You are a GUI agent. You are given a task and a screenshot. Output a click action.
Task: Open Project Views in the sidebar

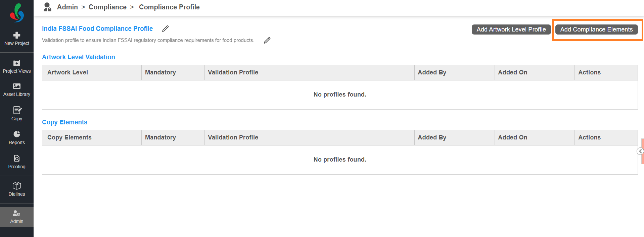pyautogui.click(x=17, y=66)
